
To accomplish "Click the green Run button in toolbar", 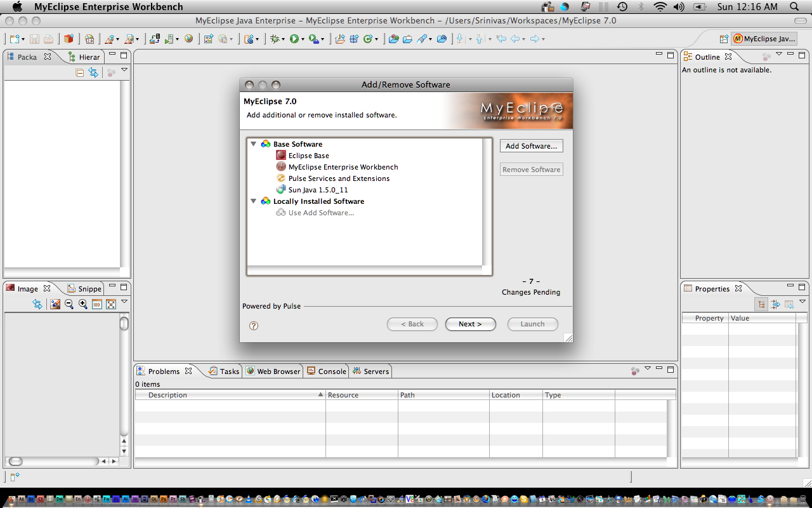I will 294,39.
